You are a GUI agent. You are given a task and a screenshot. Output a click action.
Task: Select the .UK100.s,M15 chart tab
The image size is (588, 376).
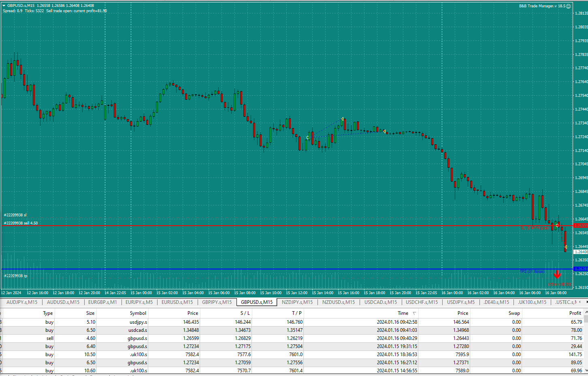coord(532,302)
